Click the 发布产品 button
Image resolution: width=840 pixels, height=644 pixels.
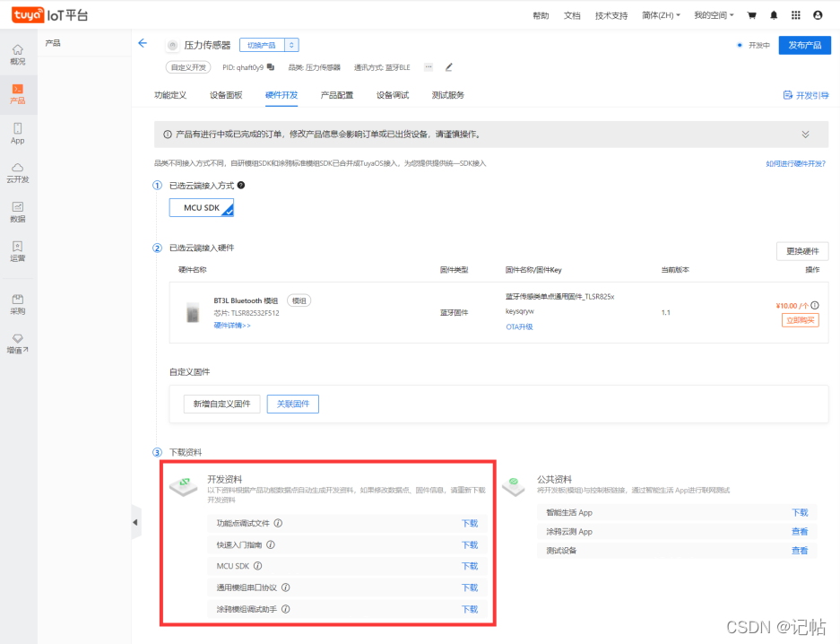805,45
